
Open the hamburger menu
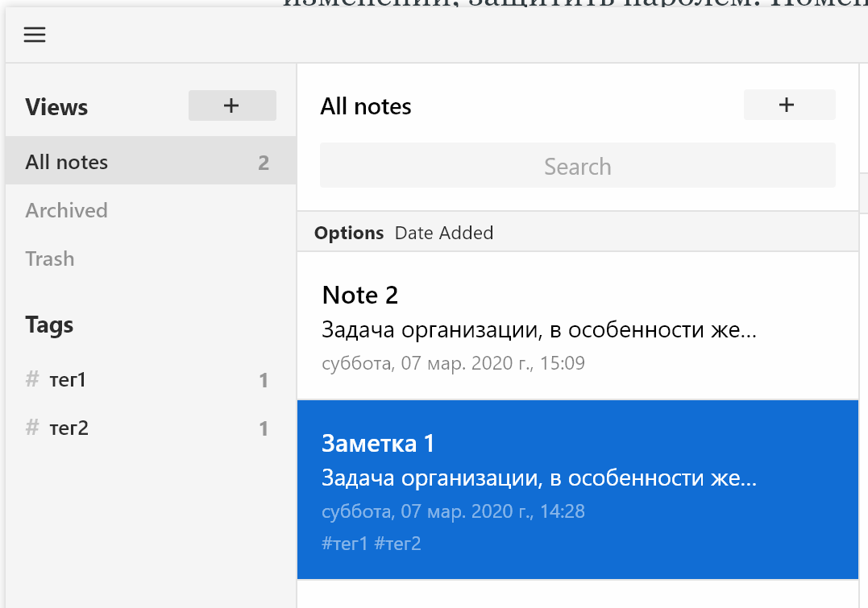(35, 35)
